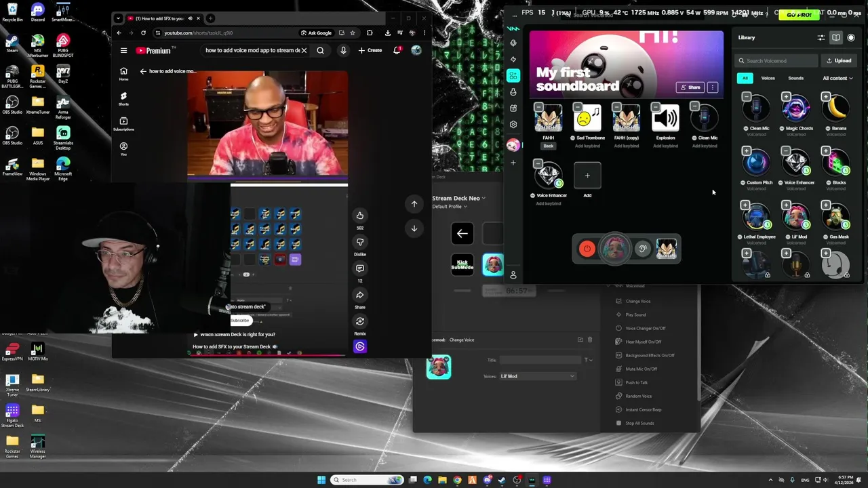Screen dimensions: 868x488
Task: Expand the All content dropdown in Library
Action: pos(837,78)
